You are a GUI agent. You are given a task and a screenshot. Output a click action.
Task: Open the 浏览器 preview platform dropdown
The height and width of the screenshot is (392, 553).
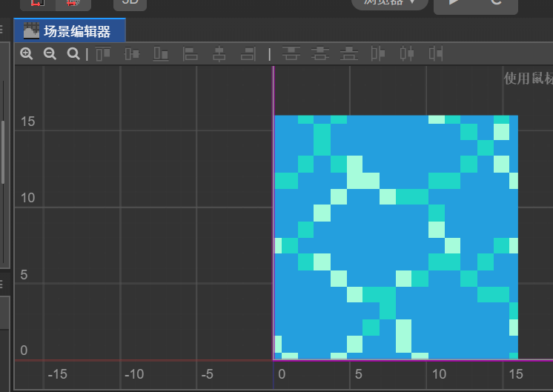390,3
